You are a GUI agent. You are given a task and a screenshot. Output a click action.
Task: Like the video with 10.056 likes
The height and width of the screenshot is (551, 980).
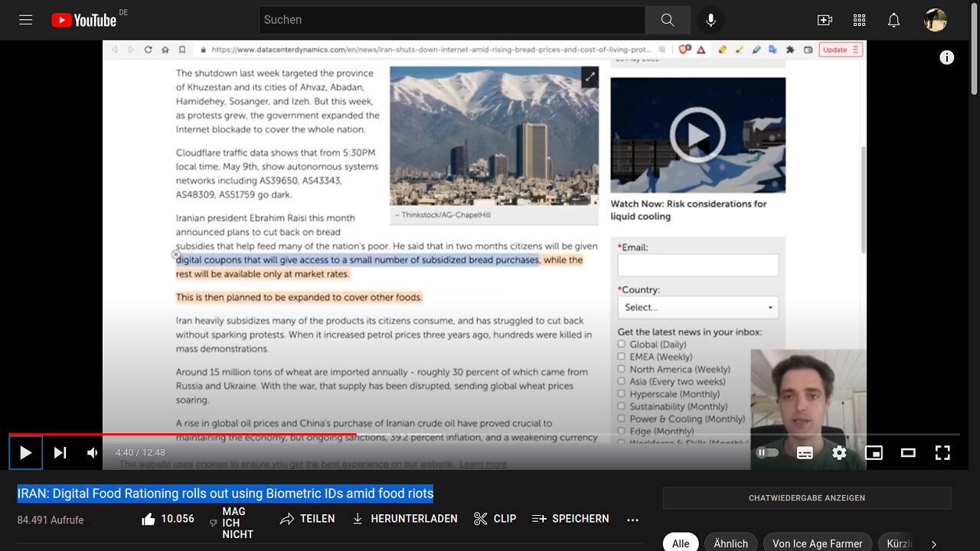click(x=168, y=519)
